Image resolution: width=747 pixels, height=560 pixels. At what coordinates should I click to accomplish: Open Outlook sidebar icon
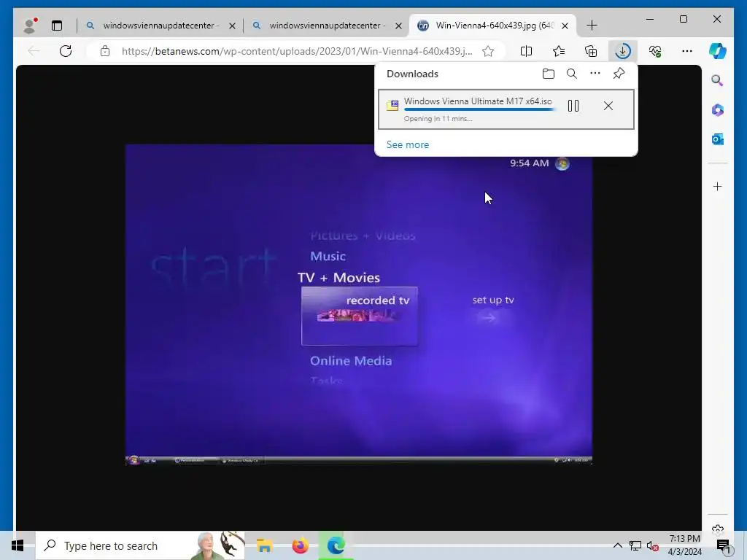point(718,139)
